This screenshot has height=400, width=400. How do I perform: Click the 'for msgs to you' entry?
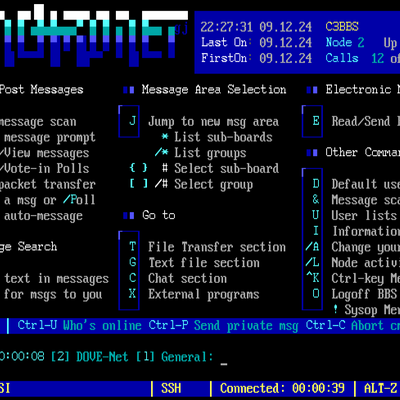coord(53,294)
